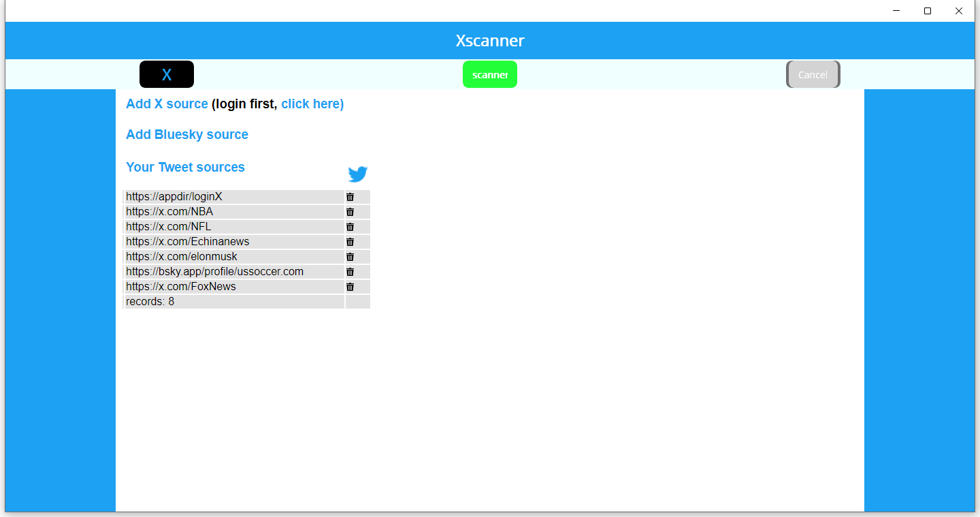Select the https://x.com/Echinanews row text
Viewport: 980px width, 517px height.
(188, 242)
